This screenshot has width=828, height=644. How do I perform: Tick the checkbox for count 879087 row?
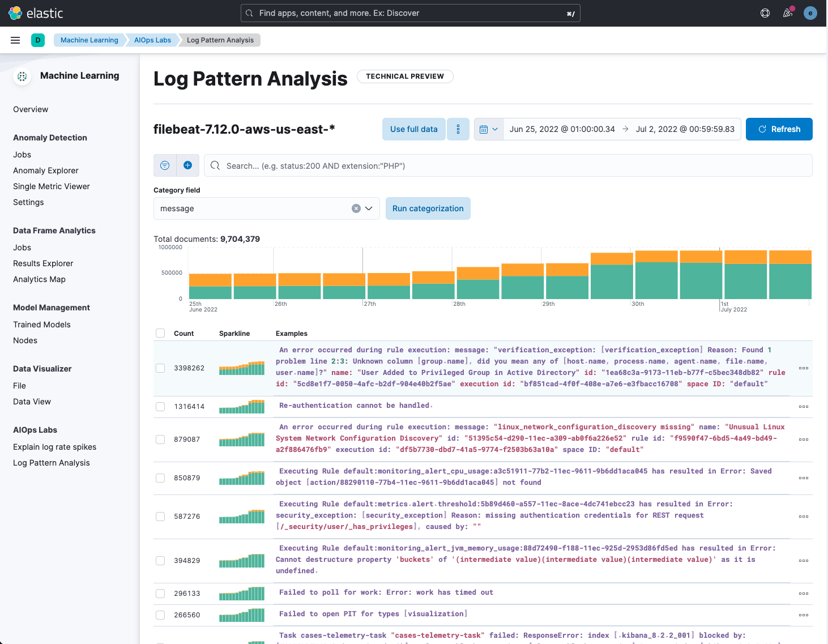[160, 440]
